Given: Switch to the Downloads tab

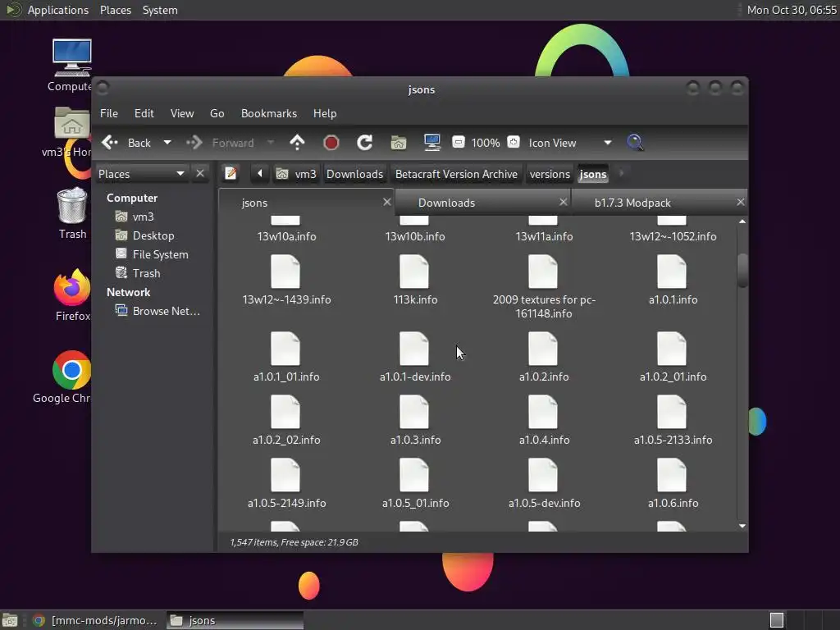Looking at the screenshot, I should click(446, 203).
